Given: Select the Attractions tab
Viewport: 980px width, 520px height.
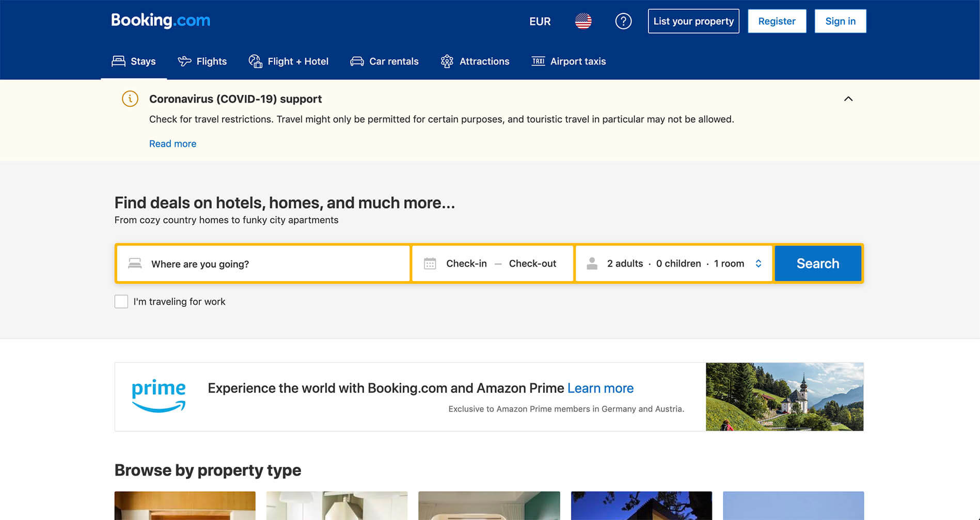Looking at the screenshot, I should coord(475,61).
